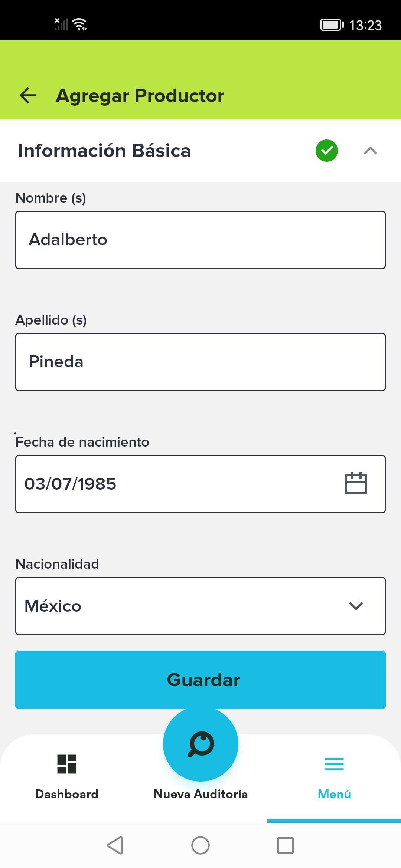The image size is (401, 868).
Task: Open the birth date calendar icon
Action: [356, 483]
